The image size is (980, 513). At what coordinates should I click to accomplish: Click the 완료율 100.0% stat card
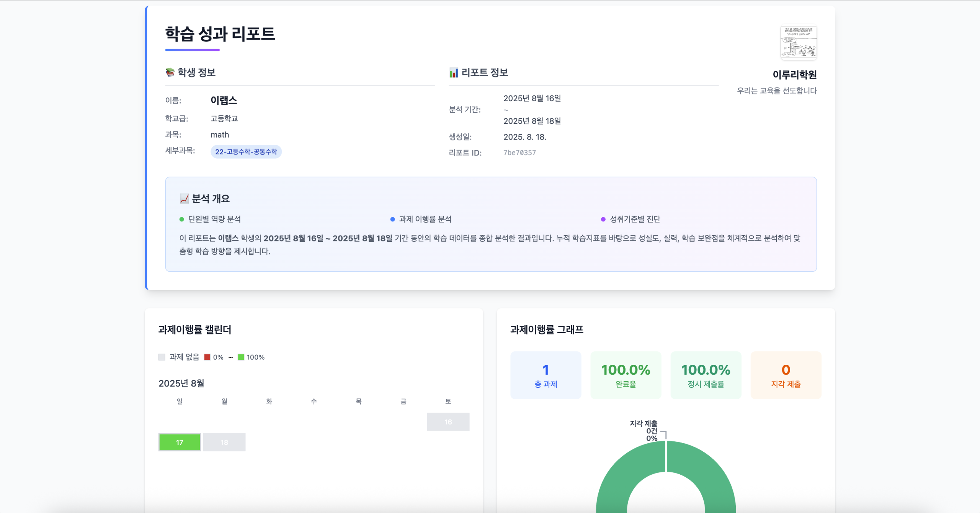(x=626, y=375)
